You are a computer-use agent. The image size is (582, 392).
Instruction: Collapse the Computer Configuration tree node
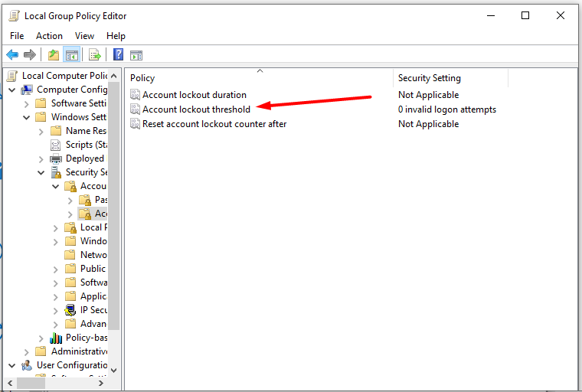pyautogui.click(x=12, y=90)
